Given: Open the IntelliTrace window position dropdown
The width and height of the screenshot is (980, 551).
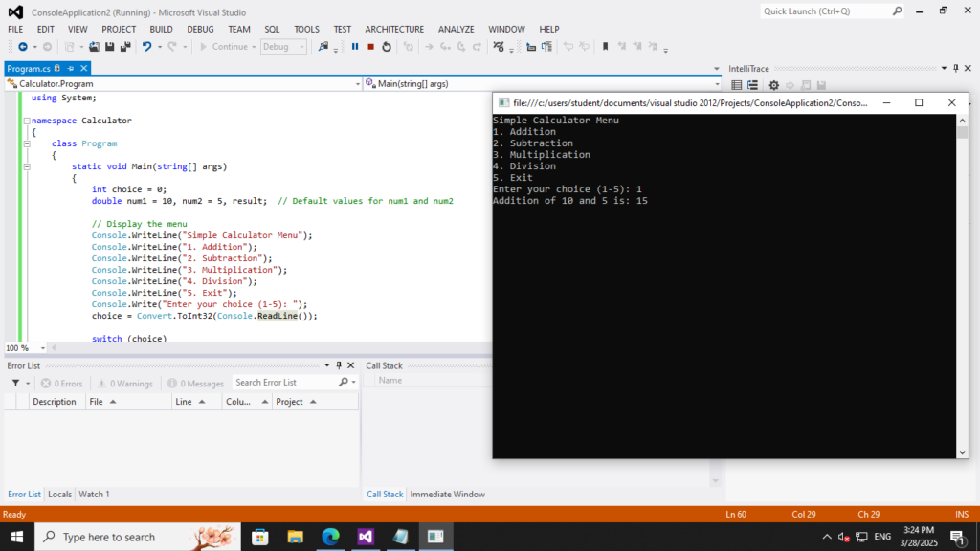Looking at the screenshot, I should point(944,68).
